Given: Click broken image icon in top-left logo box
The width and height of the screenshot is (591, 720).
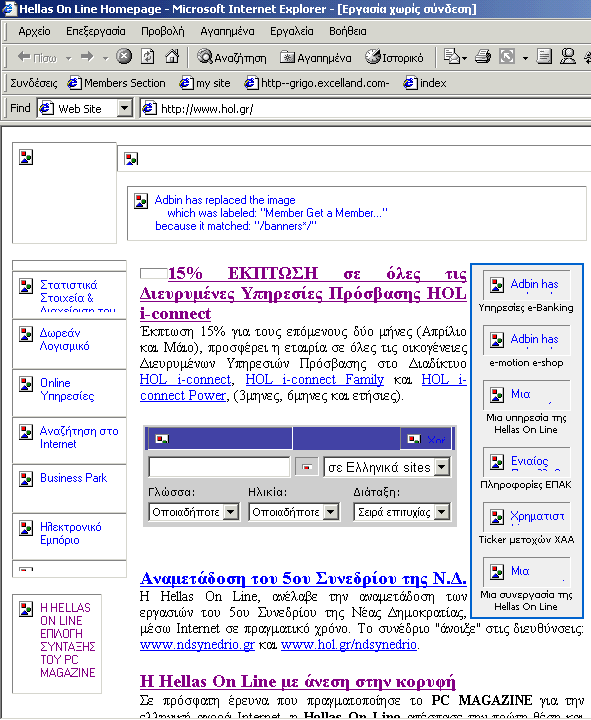Looking at the screenshot, I should pos(26,157).
